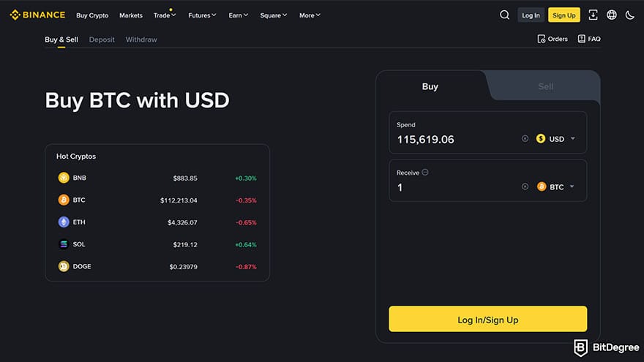Click ETH change -0.65%
644x362 pixels.
point(246,222)
